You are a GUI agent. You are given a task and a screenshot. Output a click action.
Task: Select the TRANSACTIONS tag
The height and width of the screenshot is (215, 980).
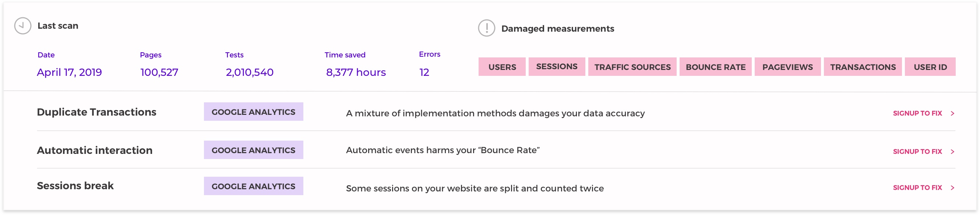pyautogui.click(x=863, y=67)
